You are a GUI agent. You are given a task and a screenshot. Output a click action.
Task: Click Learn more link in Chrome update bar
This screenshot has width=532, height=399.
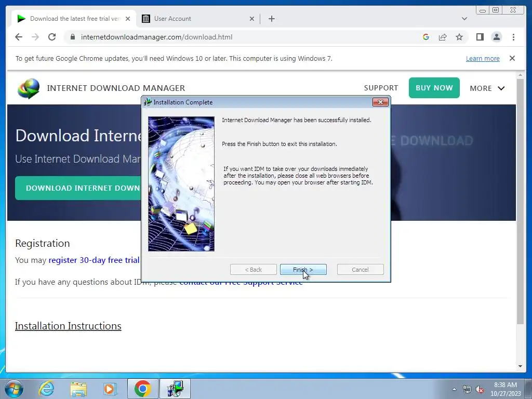coord(483,58)
